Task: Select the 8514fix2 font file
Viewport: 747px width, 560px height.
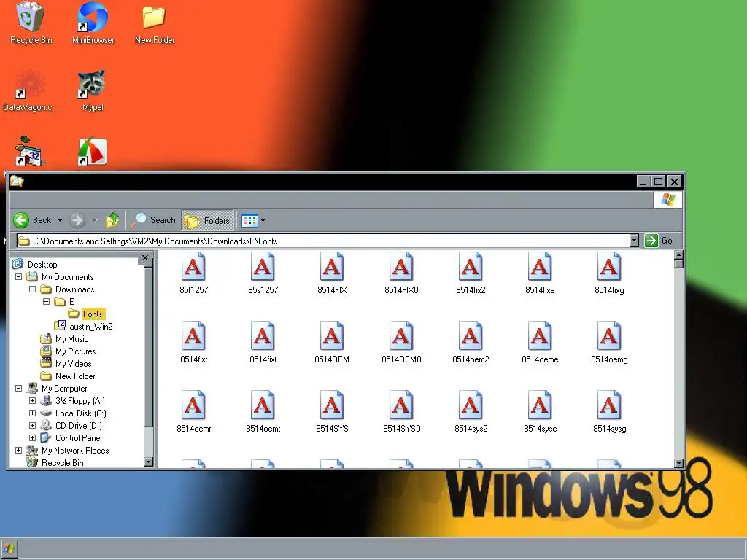Action: click(471, 273)
